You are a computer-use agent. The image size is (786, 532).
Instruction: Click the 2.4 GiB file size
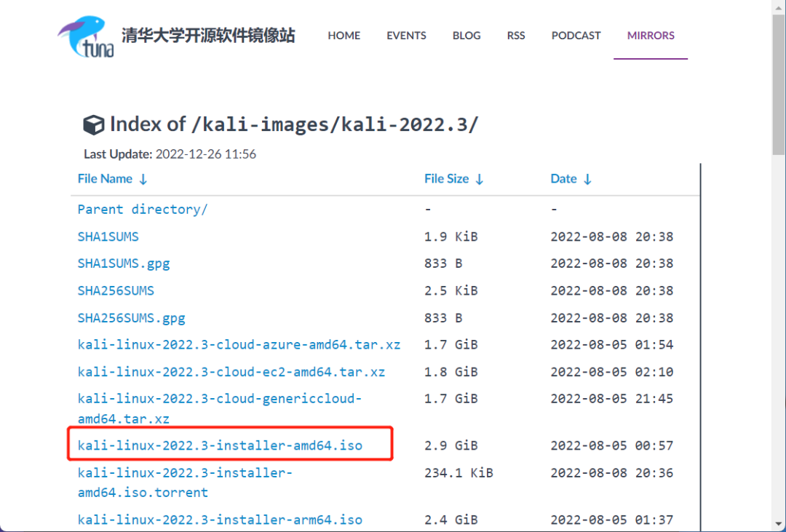tap(451, 520)
